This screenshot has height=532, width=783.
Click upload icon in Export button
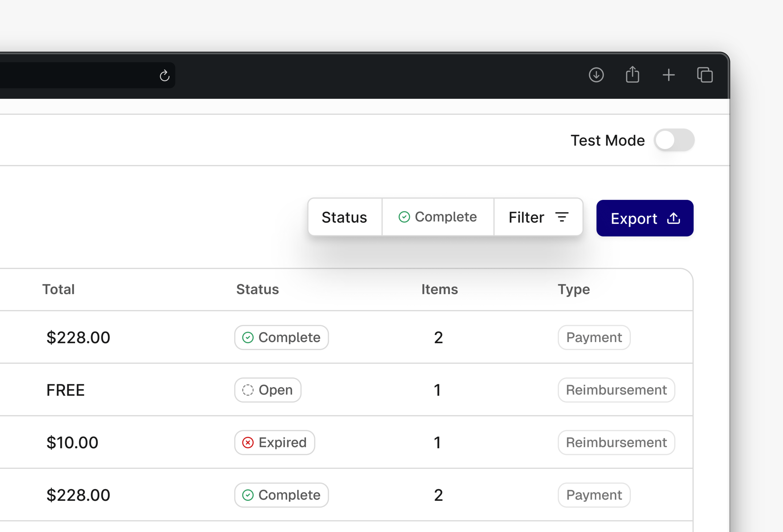click(x=674, y=218)
